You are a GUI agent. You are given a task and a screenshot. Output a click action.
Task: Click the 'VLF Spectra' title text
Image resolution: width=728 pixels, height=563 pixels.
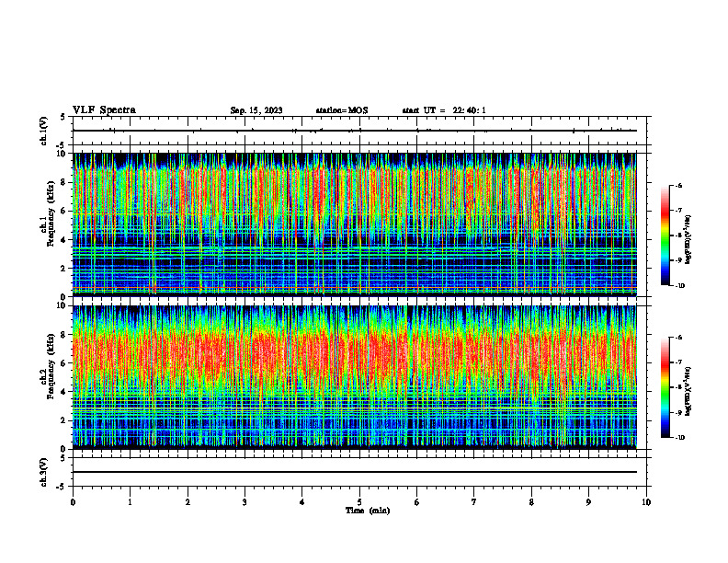104,110
